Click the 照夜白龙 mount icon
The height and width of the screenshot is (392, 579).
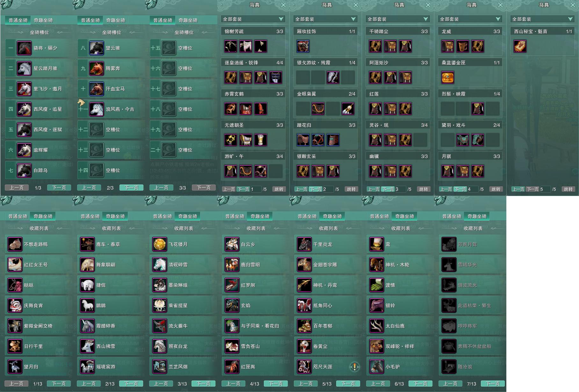[x=159, y=346]
